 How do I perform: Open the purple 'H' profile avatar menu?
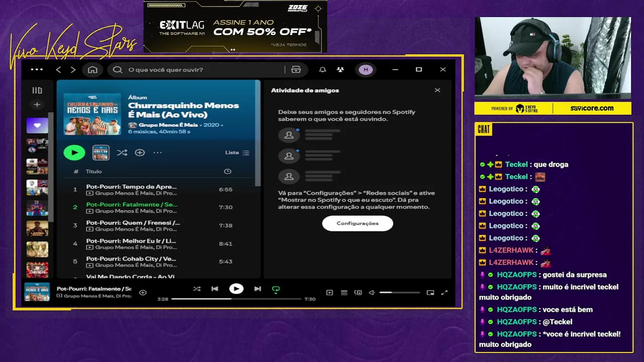tap(366, 69)
